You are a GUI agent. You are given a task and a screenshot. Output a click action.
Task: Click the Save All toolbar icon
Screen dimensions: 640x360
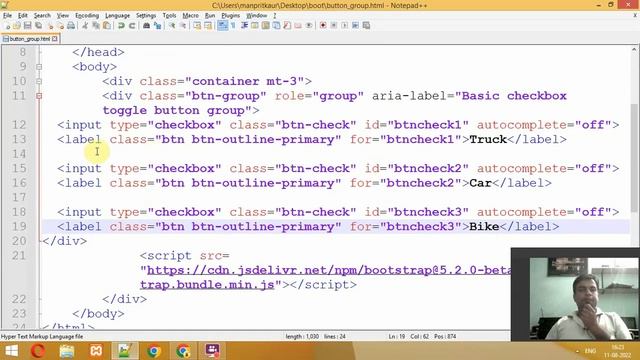click(38, 25)
